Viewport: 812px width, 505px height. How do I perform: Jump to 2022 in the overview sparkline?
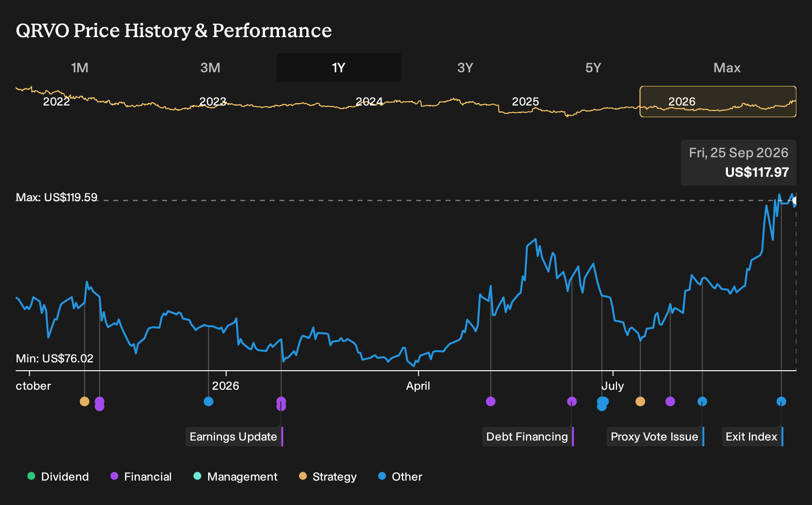click(x=57, y=102)
